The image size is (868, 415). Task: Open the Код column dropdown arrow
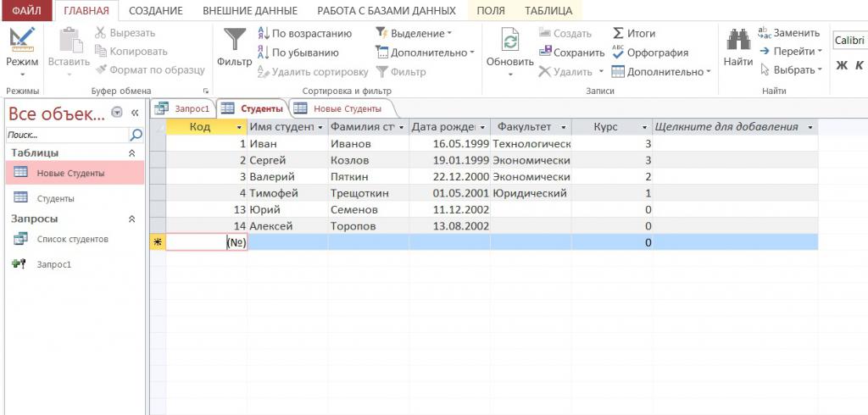pyautogui.click(x=239, y=127)
